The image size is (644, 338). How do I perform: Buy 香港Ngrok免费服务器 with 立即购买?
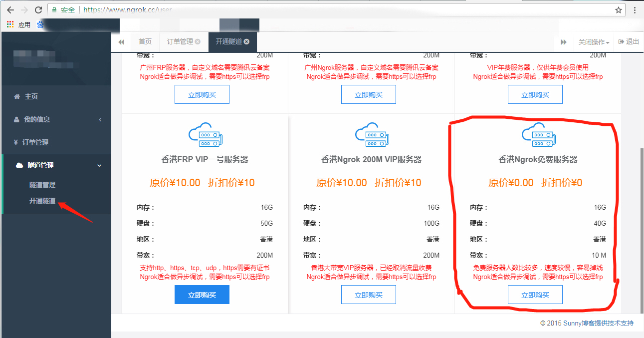tap(535, 295)
